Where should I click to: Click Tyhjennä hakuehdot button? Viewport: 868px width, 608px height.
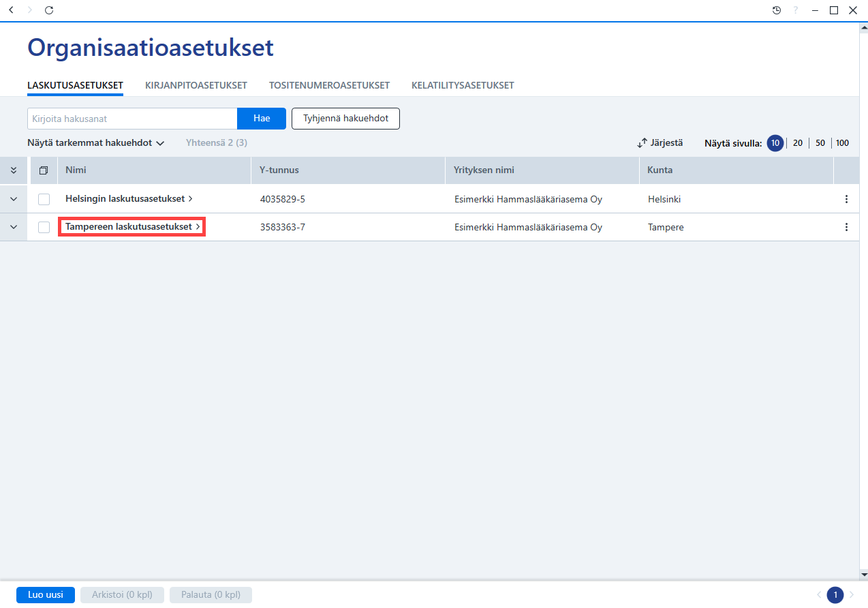(345, 118)
